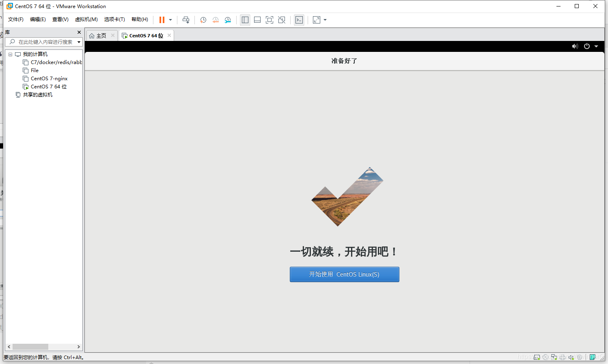This screenshot has height=364, width=608.
Task: Toggle the library sidebar view
Action: coord(245,20)
